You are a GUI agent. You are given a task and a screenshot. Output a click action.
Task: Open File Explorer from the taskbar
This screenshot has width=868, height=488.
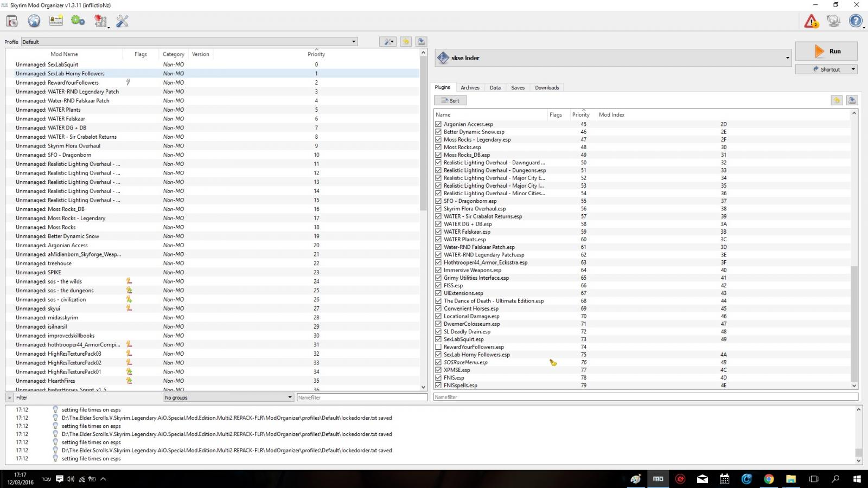point(791,479)
